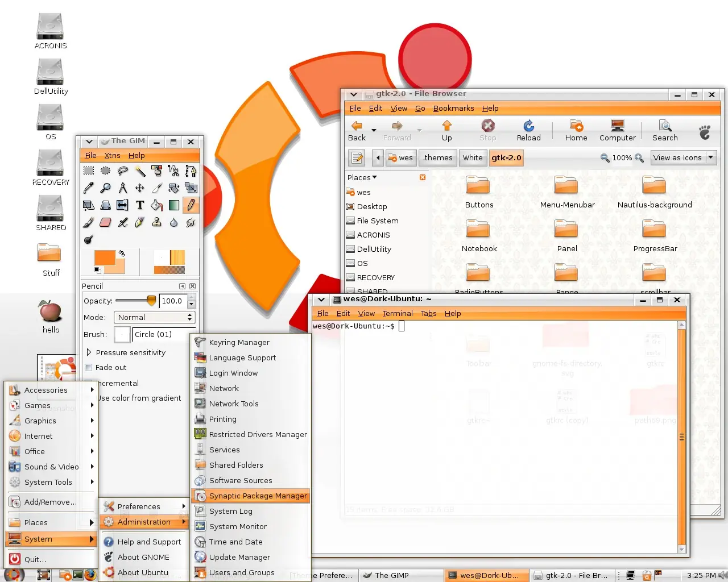Select the Eraser tool in GIMP

pyautogui.click(x=106, y=222)
